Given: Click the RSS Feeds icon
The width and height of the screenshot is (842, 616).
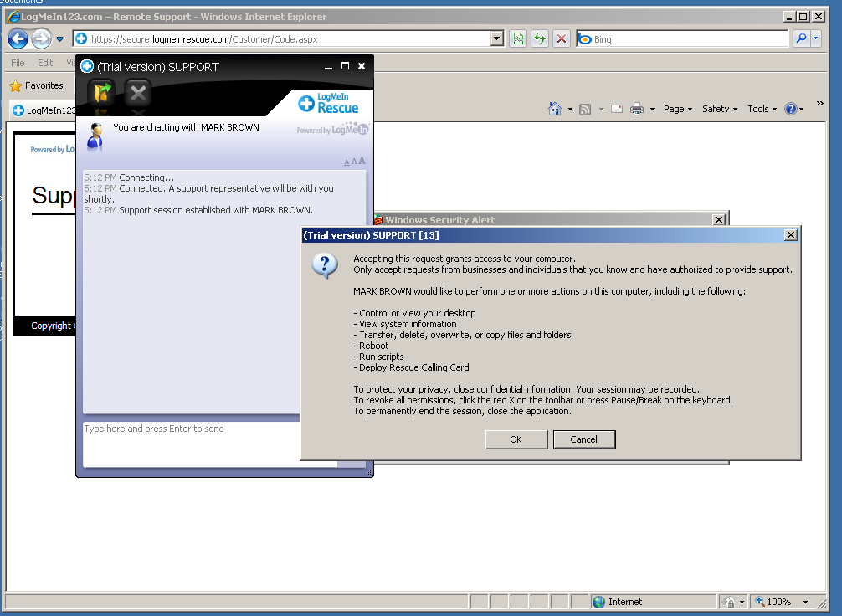Looking at the screenshot, I should [x=585, y=109].
